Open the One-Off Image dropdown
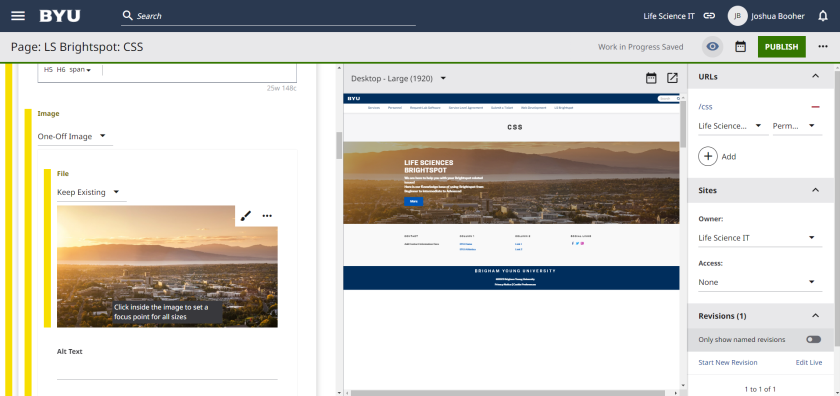This screenshot has height=396, width=840. point(75,137)
